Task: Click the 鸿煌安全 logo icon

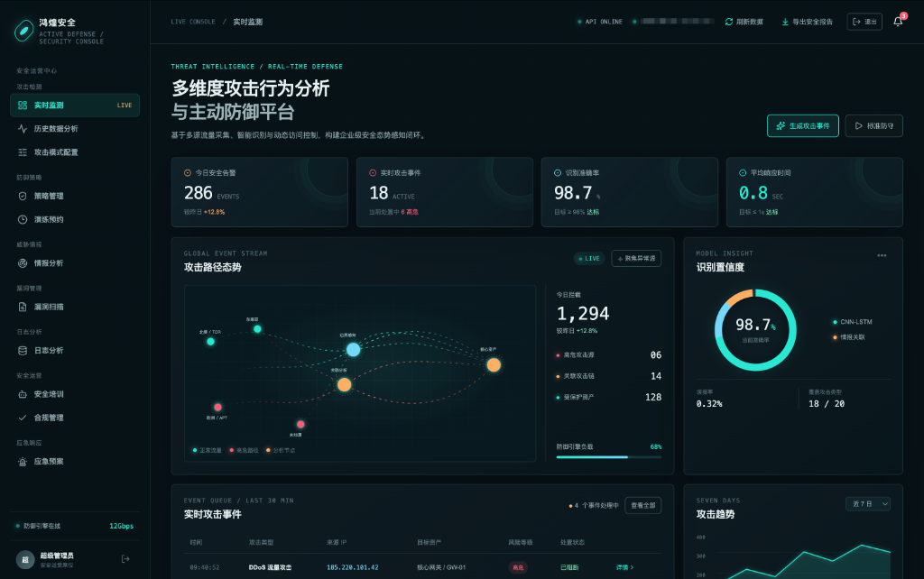Action: pyautogui.click(x=23, y=31)
